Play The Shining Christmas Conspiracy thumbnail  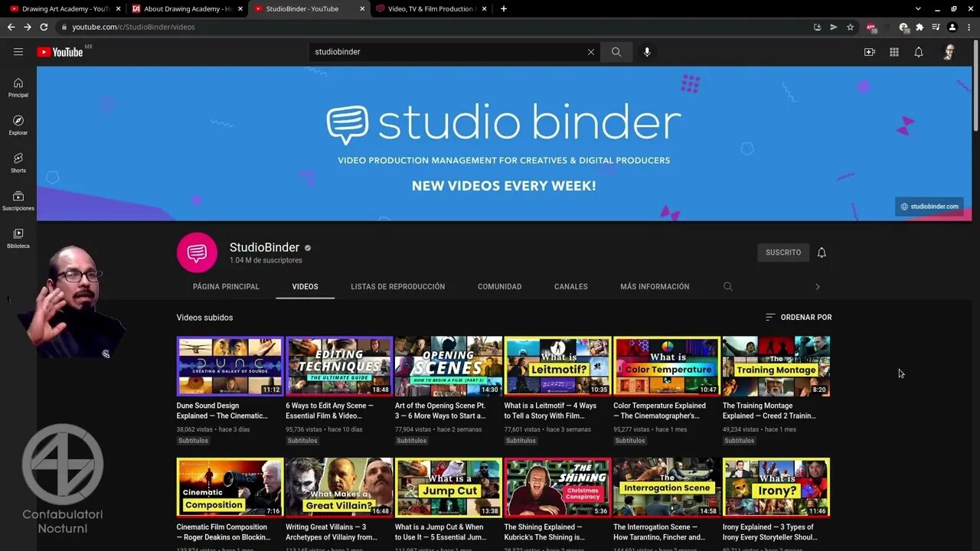tap(557, 487)
